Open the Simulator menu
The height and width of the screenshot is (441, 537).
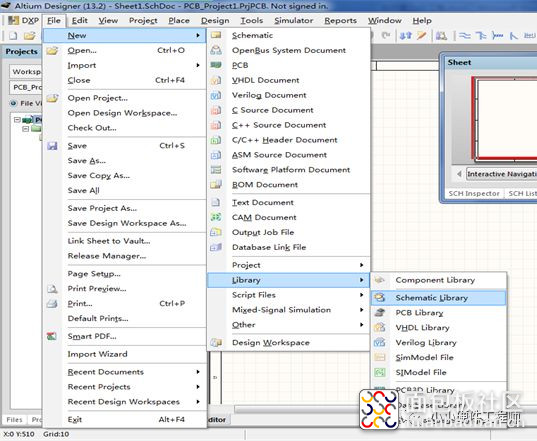294,21
